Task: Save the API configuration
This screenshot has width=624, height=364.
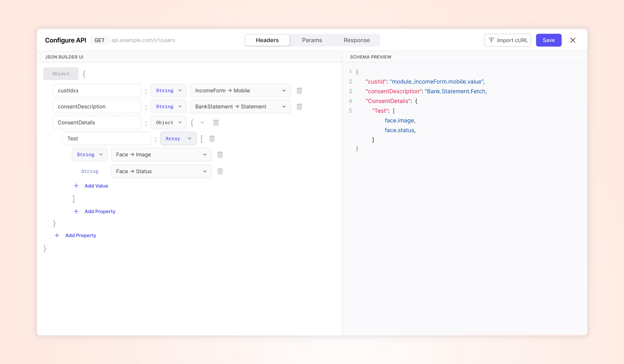Action: (549, 40)
